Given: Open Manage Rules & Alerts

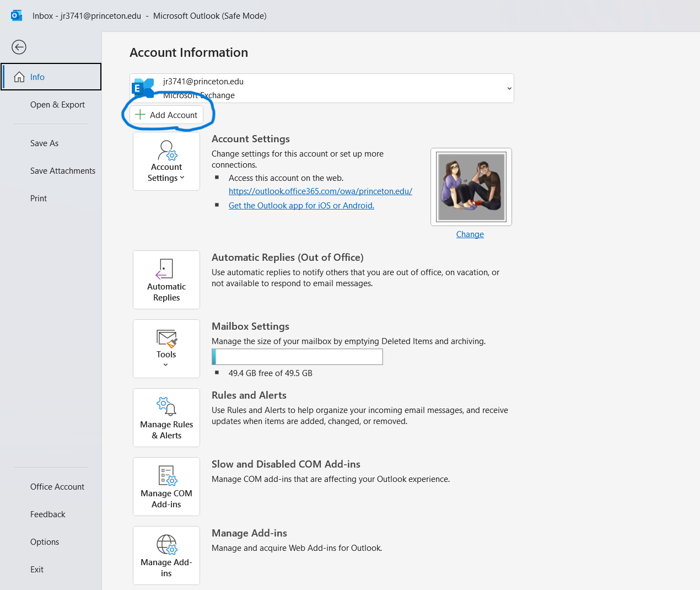Looking at the screenshot, I should (x=166, y=418).
